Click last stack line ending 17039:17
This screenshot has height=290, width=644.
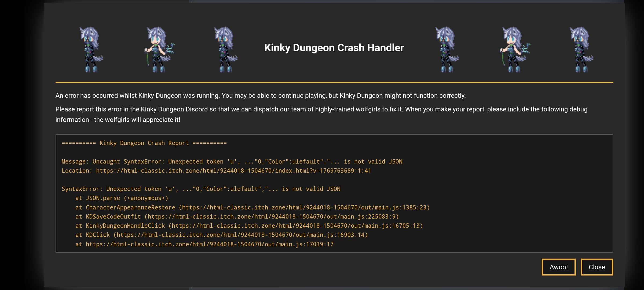click(204, 244)
